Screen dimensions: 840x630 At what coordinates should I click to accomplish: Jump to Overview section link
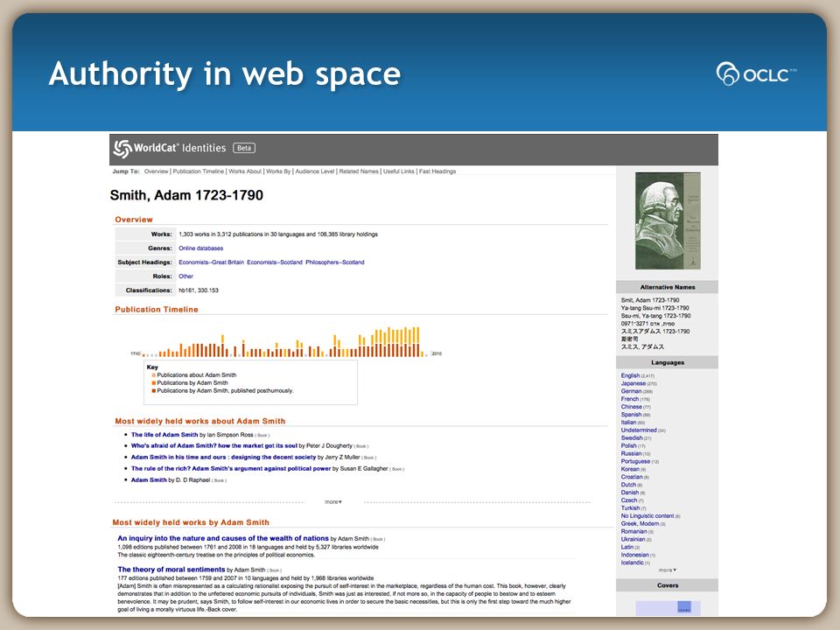click(x=156, y=171)
